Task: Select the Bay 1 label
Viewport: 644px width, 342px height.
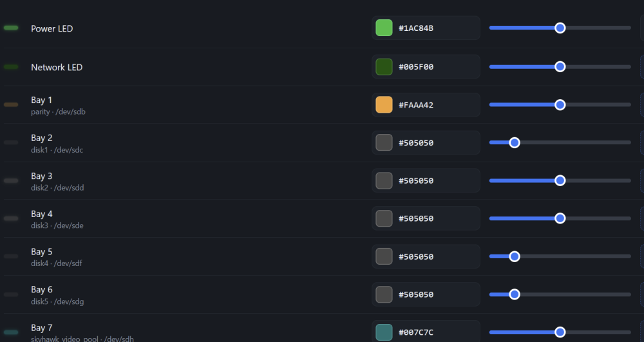Action: [x=41, y=100]
